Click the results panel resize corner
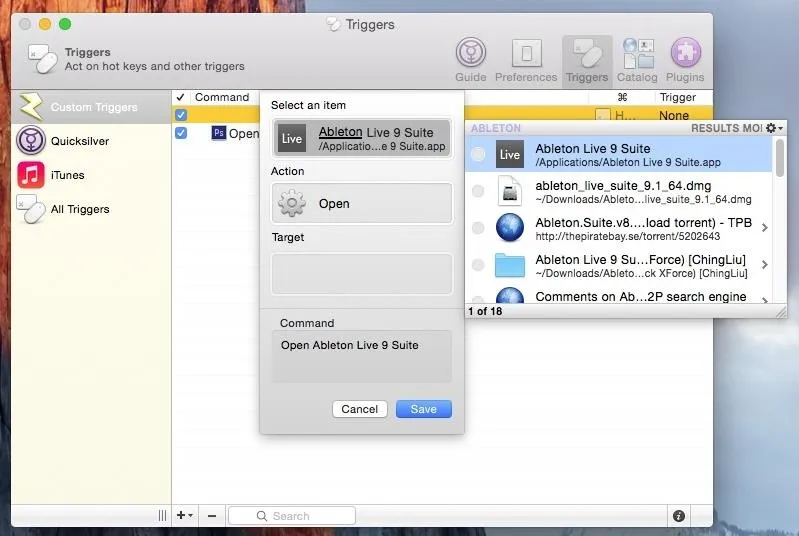 [781, 312]
